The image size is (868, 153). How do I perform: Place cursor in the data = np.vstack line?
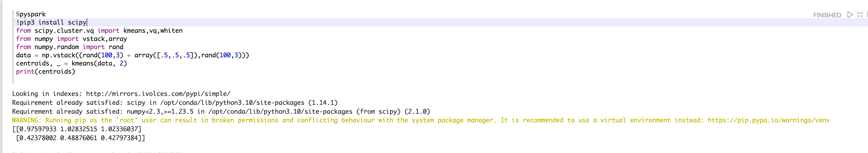tap(132, 55)
